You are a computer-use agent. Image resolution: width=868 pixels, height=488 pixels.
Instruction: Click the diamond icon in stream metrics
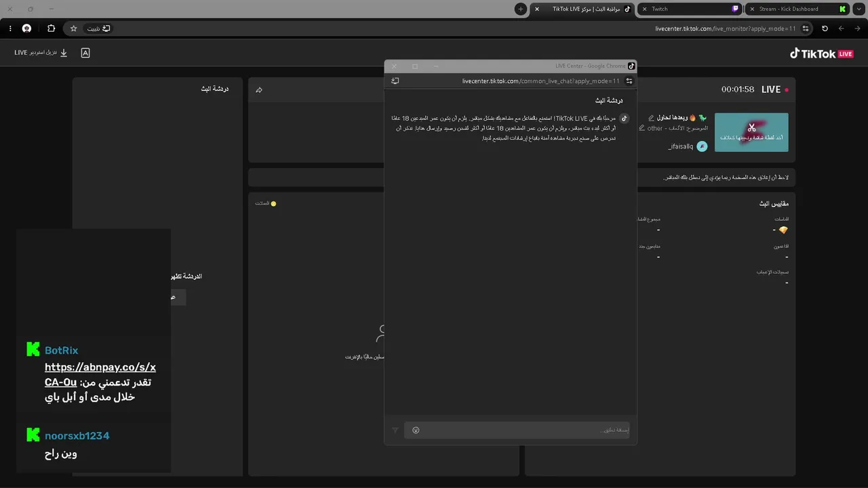tap(783, 230)
